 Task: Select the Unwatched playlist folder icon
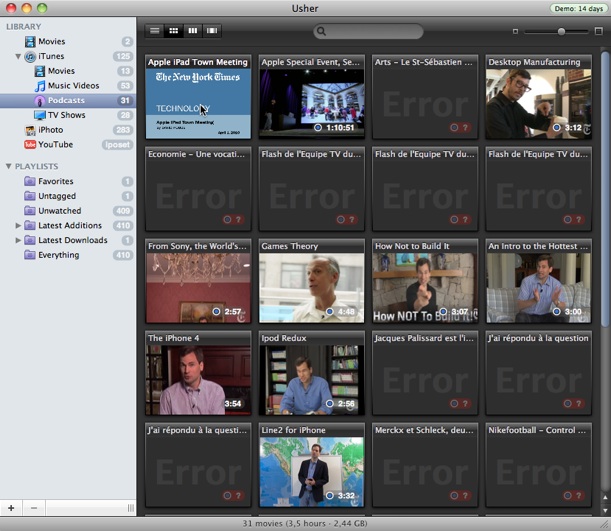30,211
